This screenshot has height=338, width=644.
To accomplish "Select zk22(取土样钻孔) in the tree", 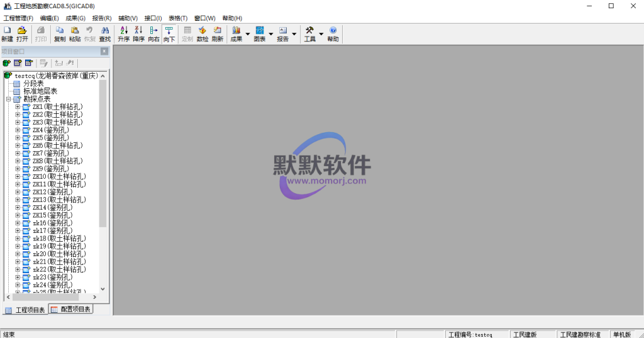I will (x=59, y=270).
